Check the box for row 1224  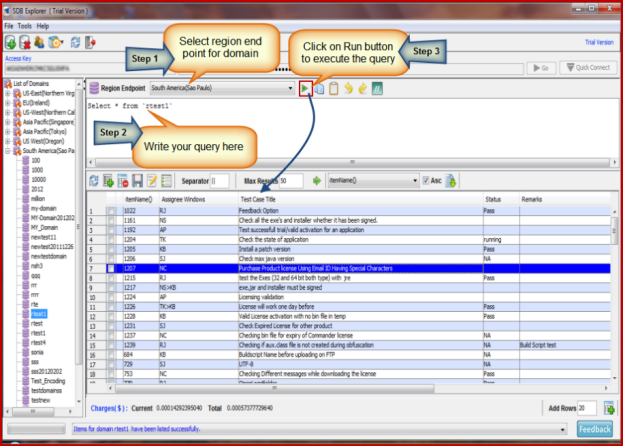pyautogui.click(x=111, y=297)
